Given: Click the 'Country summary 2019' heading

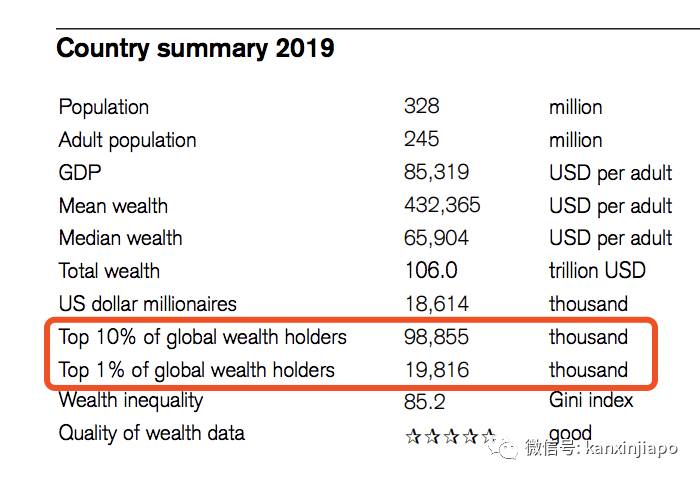Looking at the screenshot, I should pos(195,48).
